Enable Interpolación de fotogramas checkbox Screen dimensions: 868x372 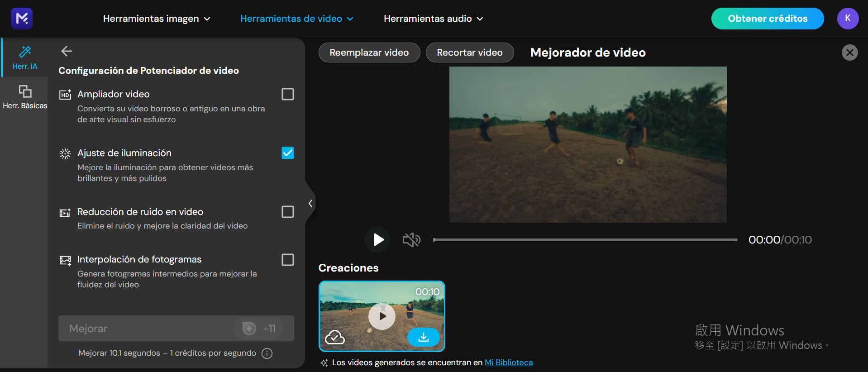pyautogui.click(x=288, y=260)
